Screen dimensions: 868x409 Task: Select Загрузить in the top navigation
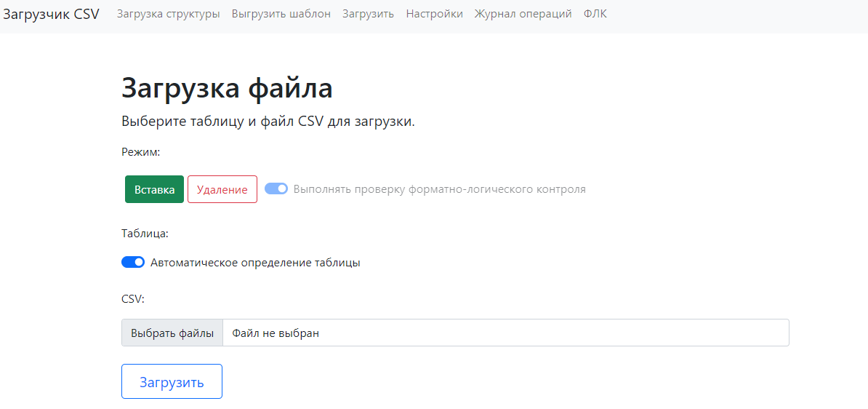click(x=368, y=14)
